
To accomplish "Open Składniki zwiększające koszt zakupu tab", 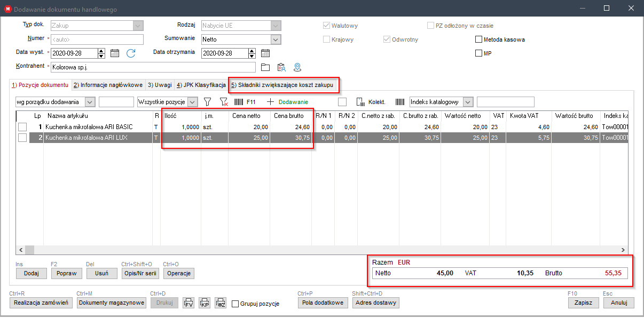I will click(x=282, y=85).
